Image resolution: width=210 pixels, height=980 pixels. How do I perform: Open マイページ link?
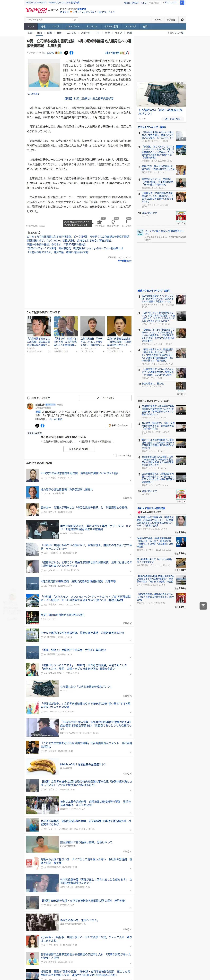[157, 20]
